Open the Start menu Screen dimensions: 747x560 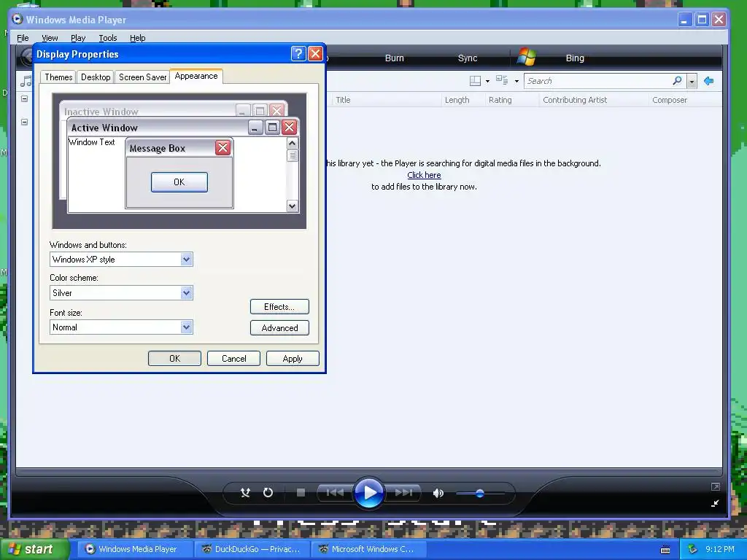[x=34, y=549]
